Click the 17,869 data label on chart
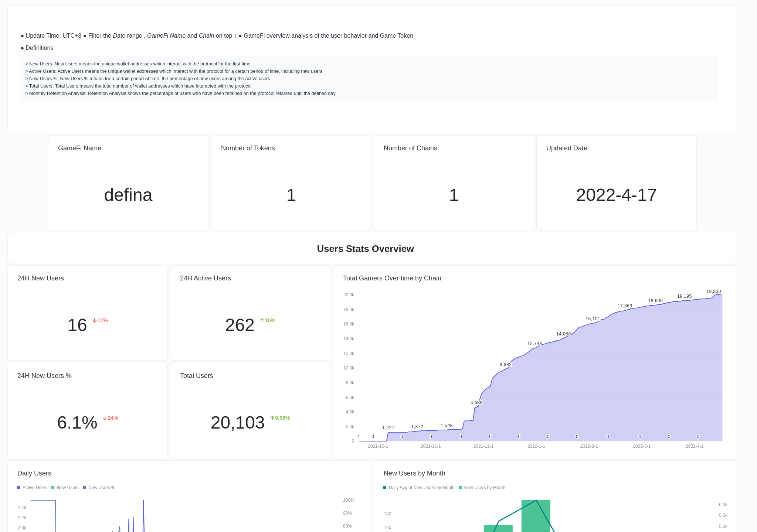This screenshot has width=757, height=532. coord(625,306)
